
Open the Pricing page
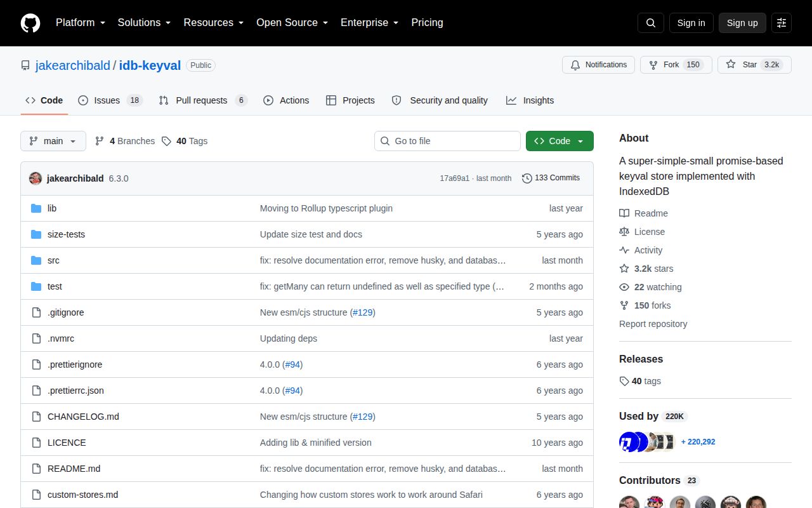point(427,23)
